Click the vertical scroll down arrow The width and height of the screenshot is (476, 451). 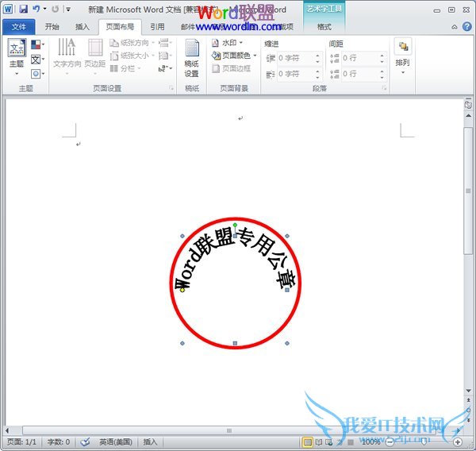(468, 391)
